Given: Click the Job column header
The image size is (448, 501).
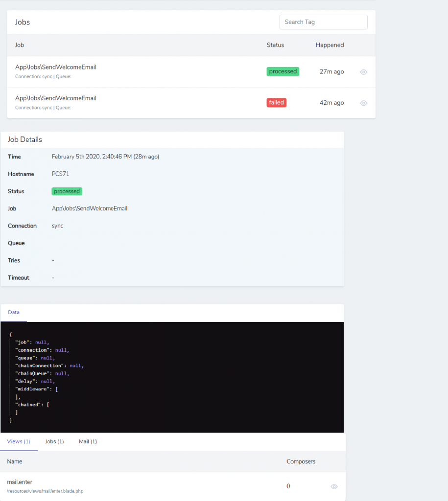Looking at the screenshot, I should coord(20,45).
